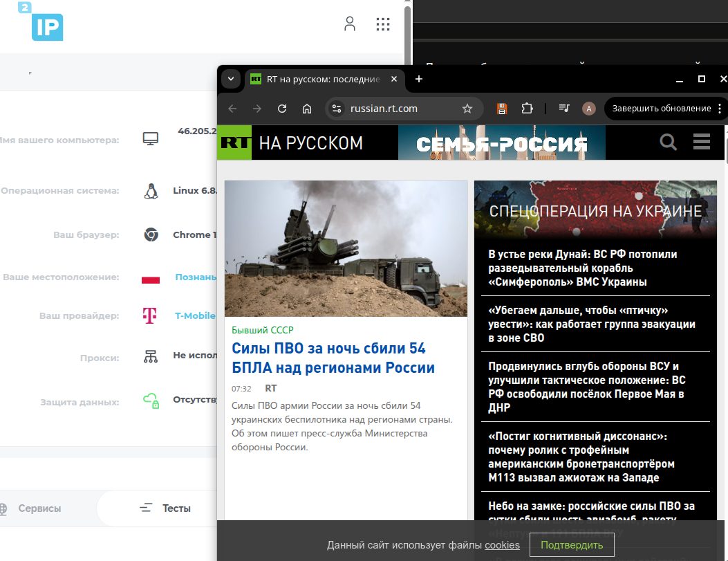Open the air defense vehicle photo
Image resolution: width=728 pixels, height=561 pixels.
pyautogui.click(x=346, y=248)
